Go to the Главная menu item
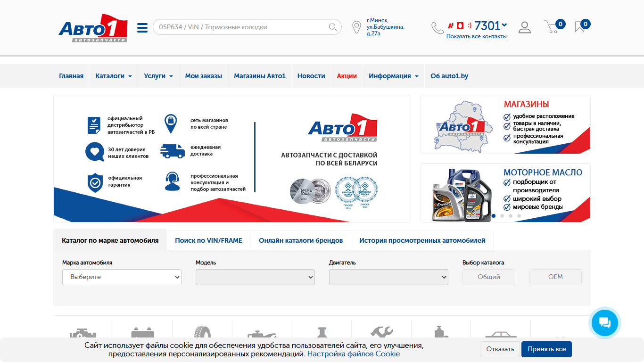The height and width of the screenshot is (362, 644). [x=71, y=76]
